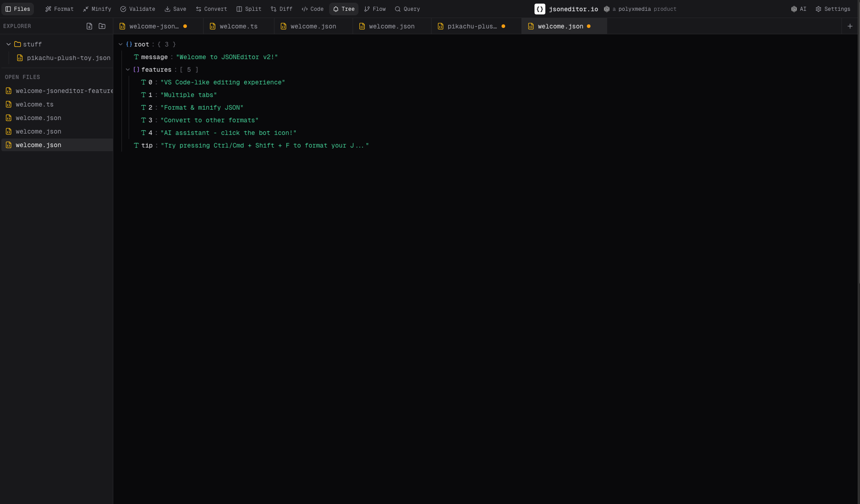This screenshot has height=504, width=860.
Task: Select the Format tool in the toolbar
Action: tap(59, 9)
